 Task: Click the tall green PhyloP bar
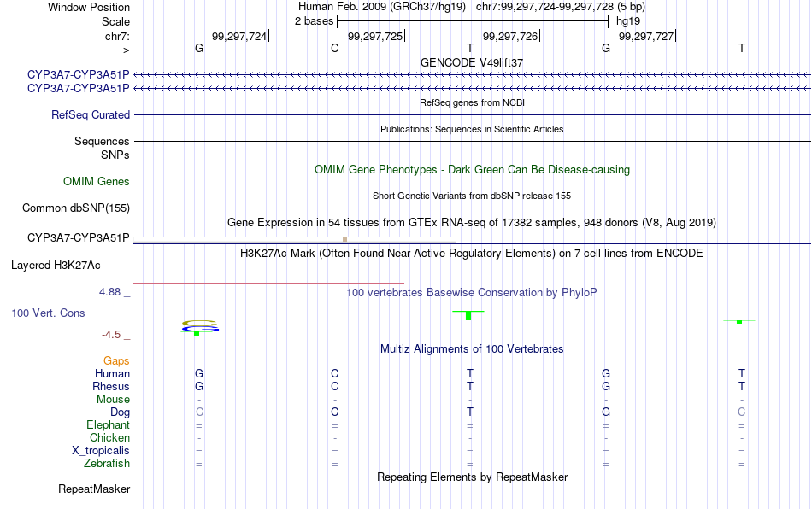[468, 315]
